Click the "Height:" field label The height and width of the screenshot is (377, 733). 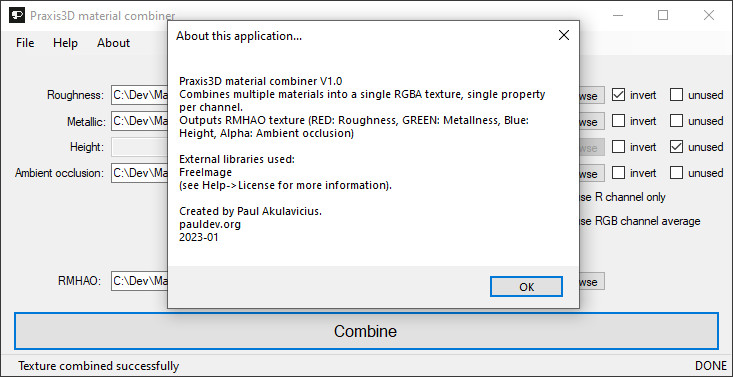(x=86, y=147)
